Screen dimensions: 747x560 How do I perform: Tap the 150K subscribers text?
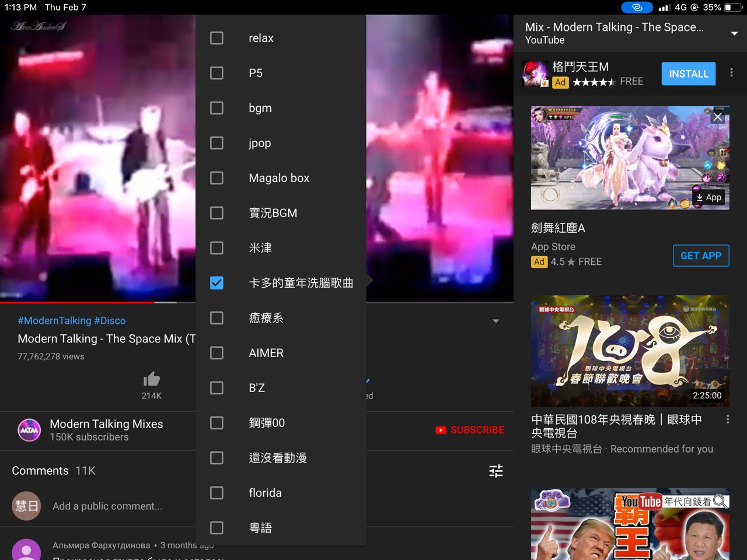tap(89, 437)
